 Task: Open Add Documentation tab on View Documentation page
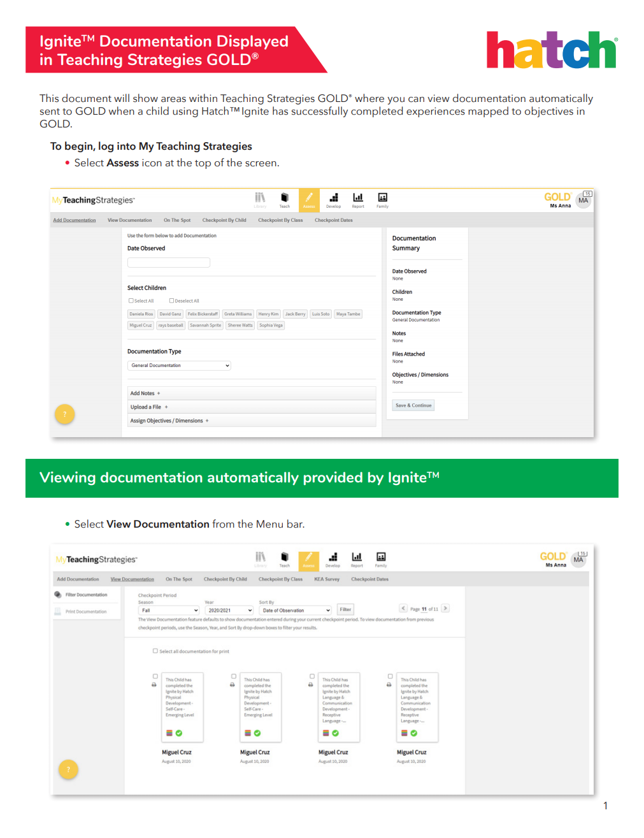[78, 579]
